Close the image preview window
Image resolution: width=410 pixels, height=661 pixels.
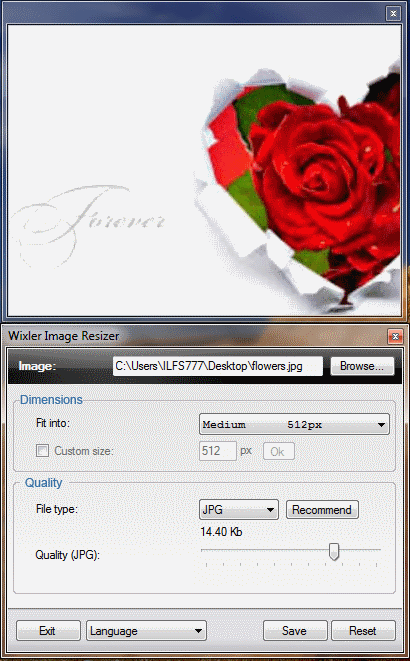[x=393, y=13]
